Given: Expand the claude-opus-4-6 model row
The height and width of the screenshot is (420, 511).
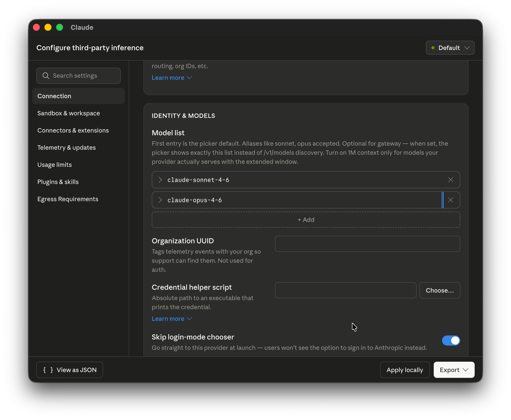Looking at the screenshot, I should click(x=160, y=200).
